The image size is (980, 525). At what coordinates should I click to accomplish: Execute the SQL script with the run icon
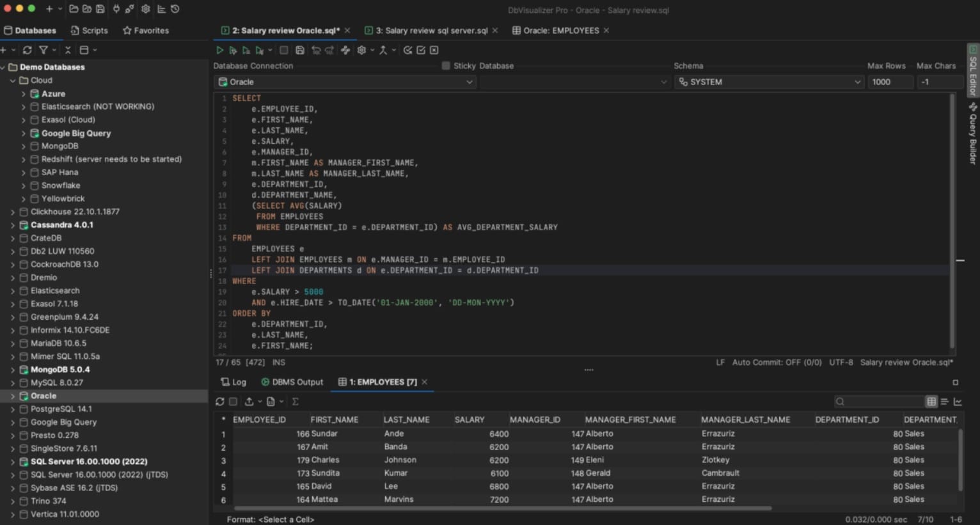click(x=219, y=50)
